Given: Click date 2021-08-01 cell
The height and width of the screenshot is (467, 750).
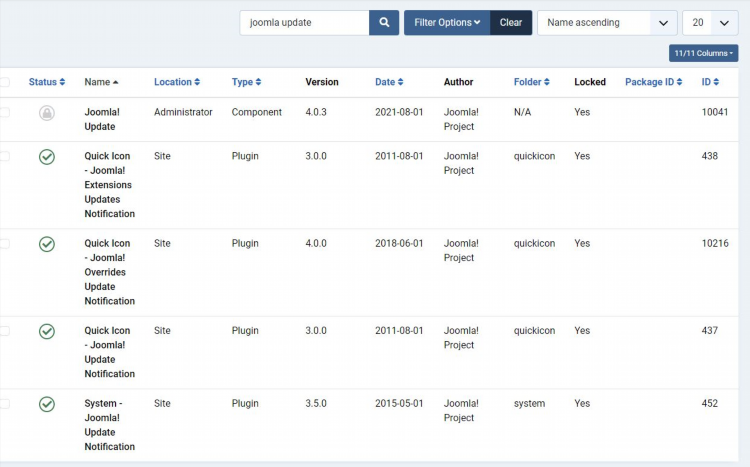Looking at the screenshot, I should pos(399,112).
